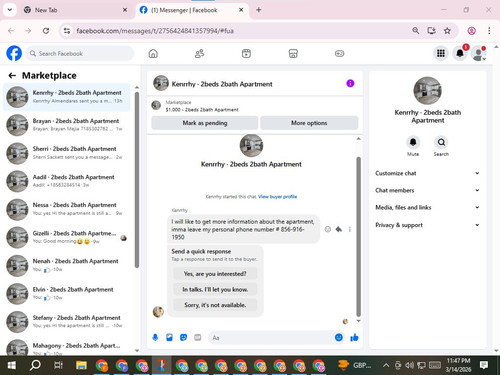React to Kenrrhy's message with emoji icon
This screenshot has width=500, height=375.
click(x=328, y=229)
